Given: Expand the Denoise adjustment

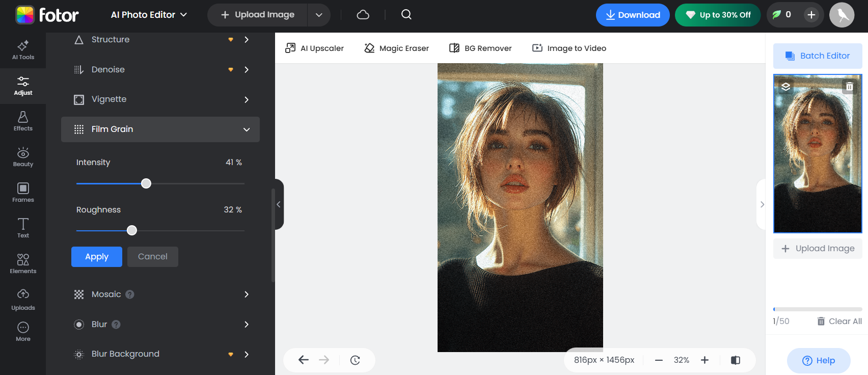Looking at the screenshot, I should [160, 70].
